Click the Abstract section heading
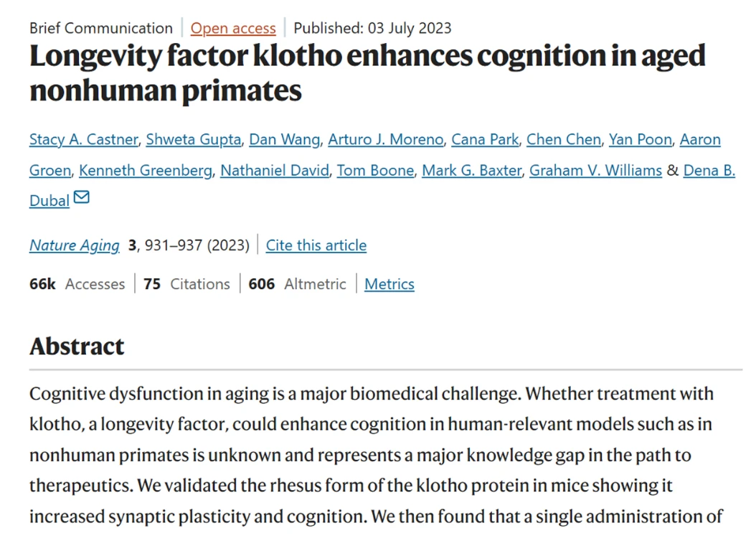Image resolution: width=756 pixels, height=546 pixels. (77, 347)
